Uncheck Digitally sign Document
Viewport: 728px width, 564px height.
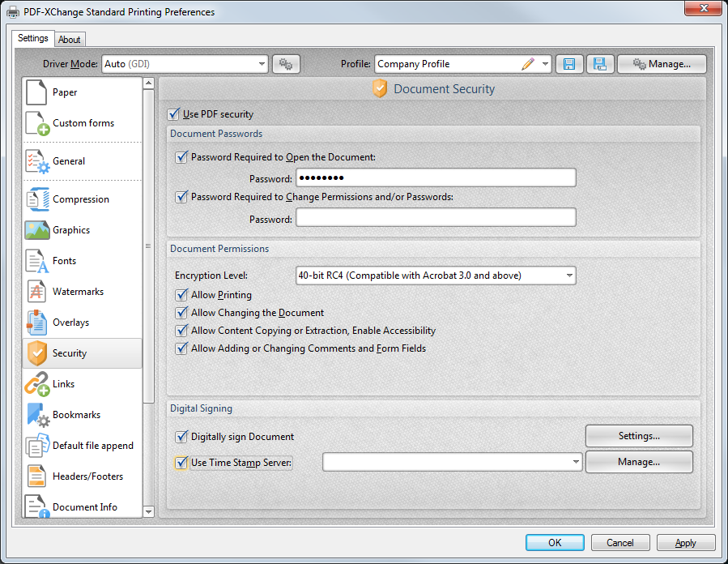(181, 437)
